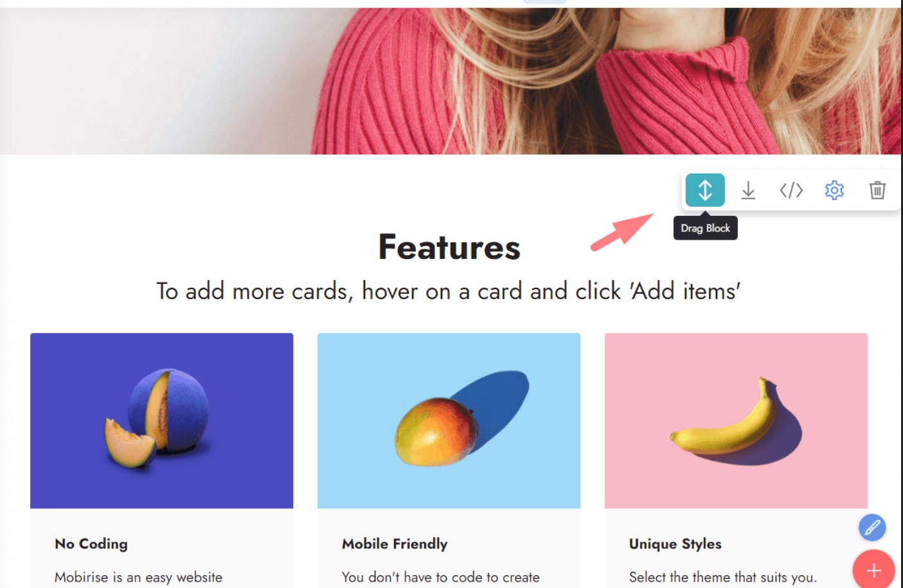Click the Drag Block tooltip label
Screen dimensions: 903x588
705,228
